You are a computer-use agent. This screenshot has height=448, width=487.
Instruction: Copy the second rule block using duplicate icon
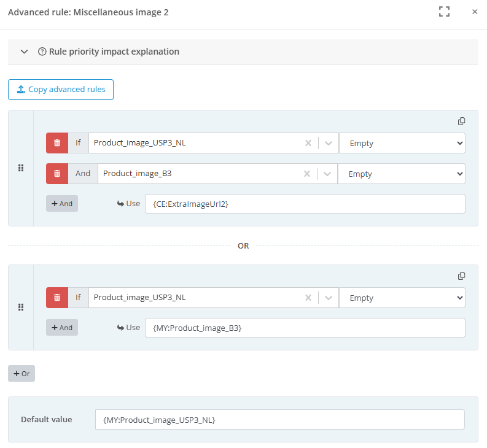pos(462,276)
